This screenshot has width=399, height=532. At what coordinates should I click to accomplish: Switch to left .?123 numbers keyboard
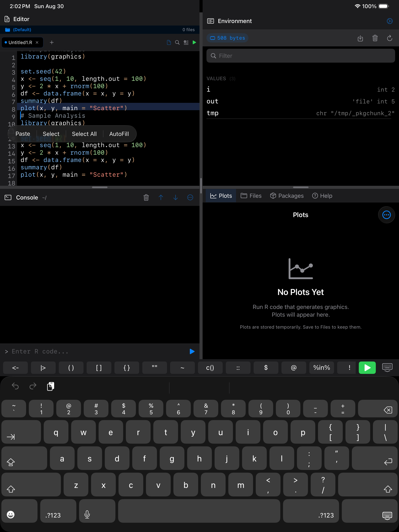(x=58, y=511)
